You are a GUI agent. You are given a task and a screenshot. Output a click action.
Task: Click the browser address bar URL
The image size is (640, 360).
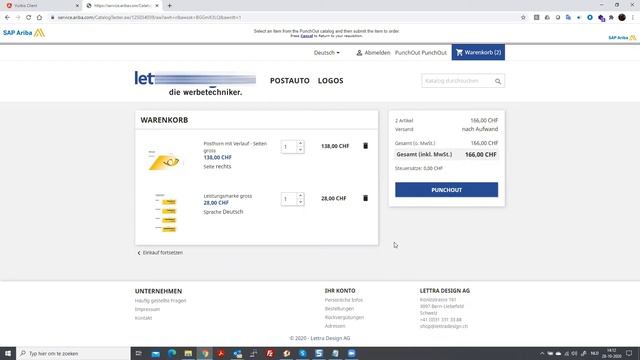pyautogui.click(x=149, y=18)
